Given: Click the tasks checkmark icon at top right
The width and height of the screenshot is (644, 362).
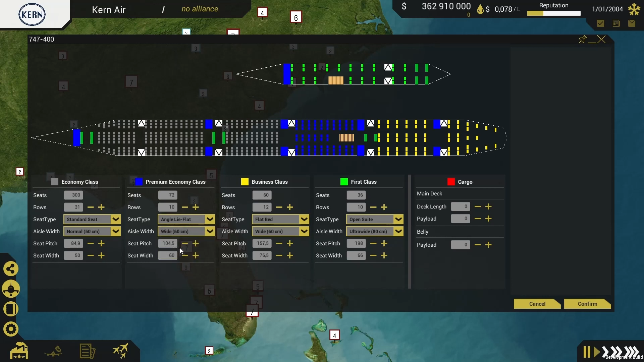Looking at the screenshot, I should (600, 23).
